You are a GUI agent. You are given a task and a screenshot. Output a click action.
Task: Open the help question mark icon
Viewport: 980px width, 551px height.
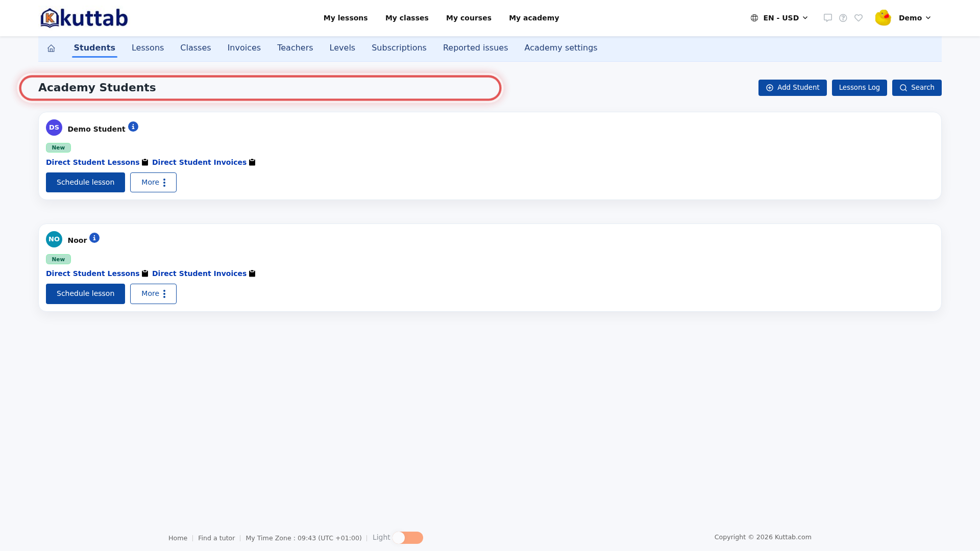pyautogui.click(x=843, y=18)
